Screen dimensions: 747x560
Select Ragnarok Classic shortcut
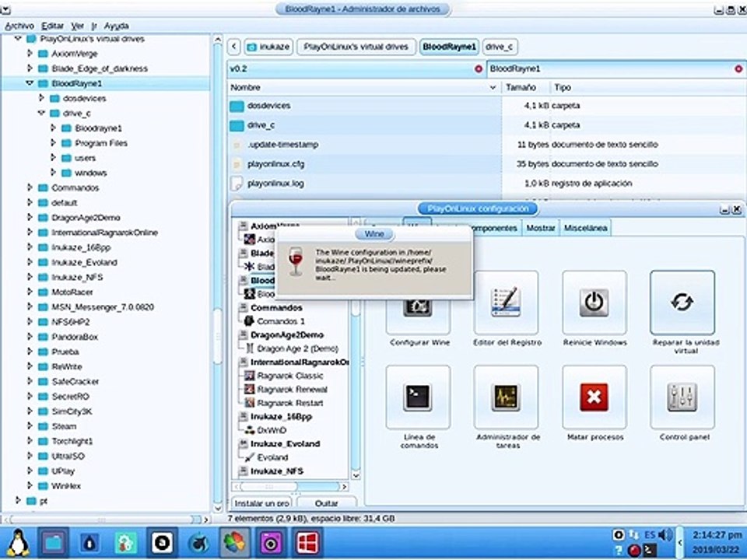point(289,376)
